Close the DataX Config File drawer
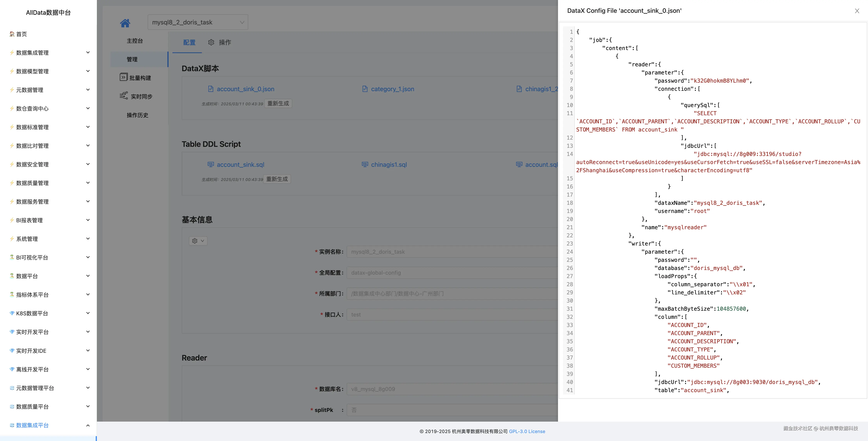The width and height of the screenshot is (868, 441). (x=857, y=11)
